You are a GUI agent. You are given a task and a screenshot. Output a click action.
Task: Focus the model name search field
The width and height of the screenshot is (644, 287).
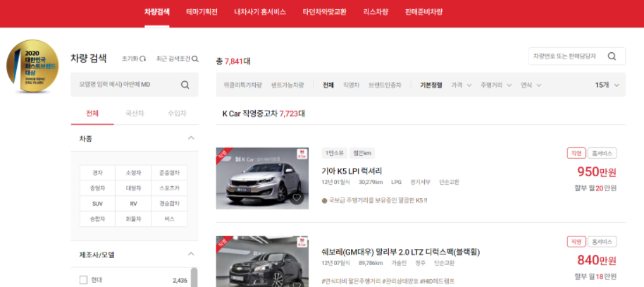tap(135, 85)
